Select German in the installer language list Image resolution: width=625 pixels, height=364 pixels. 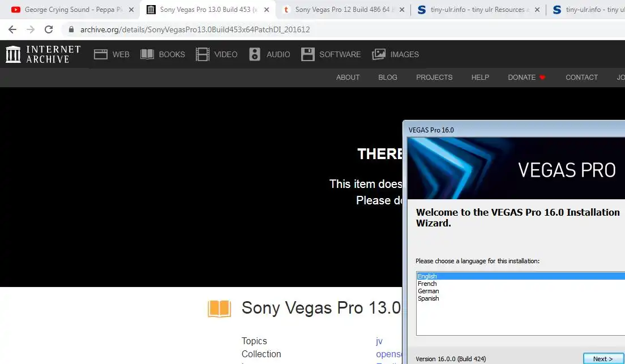(428, 291)
